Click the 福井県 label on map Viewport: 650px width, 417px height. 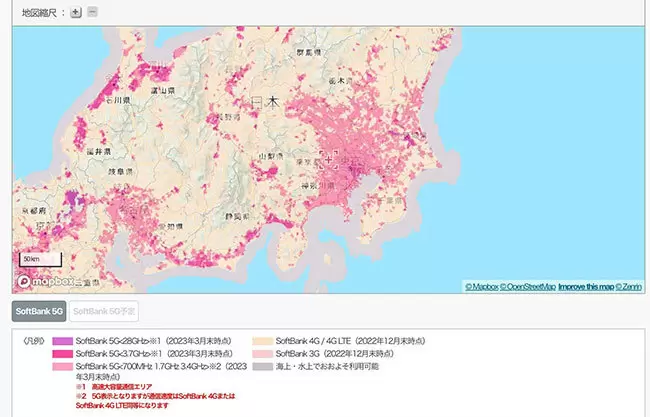coord(99,152)
